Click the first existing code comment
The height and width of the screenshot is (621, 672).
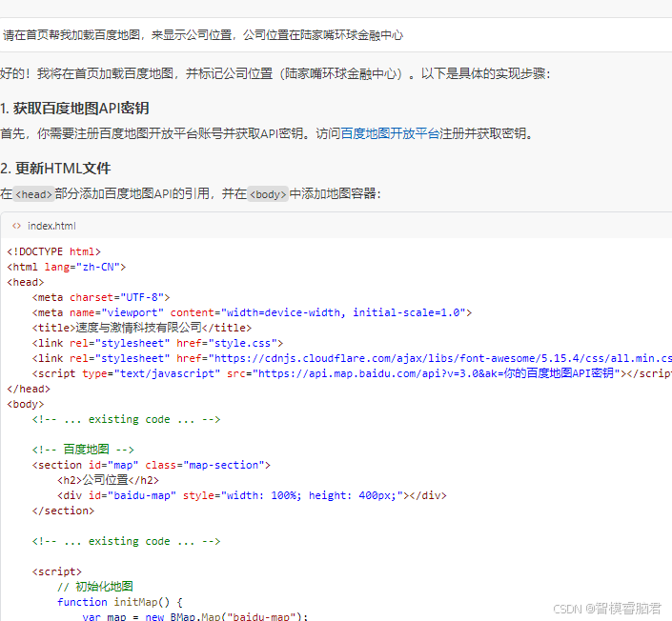[127, 419]
